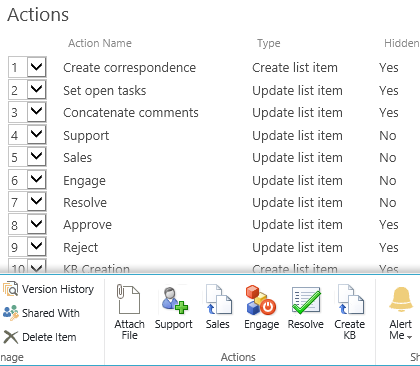The height and width of the screenshot is (366, 420).
Task: Click Type cell of Set open tasks
Action: pos(297,91)
